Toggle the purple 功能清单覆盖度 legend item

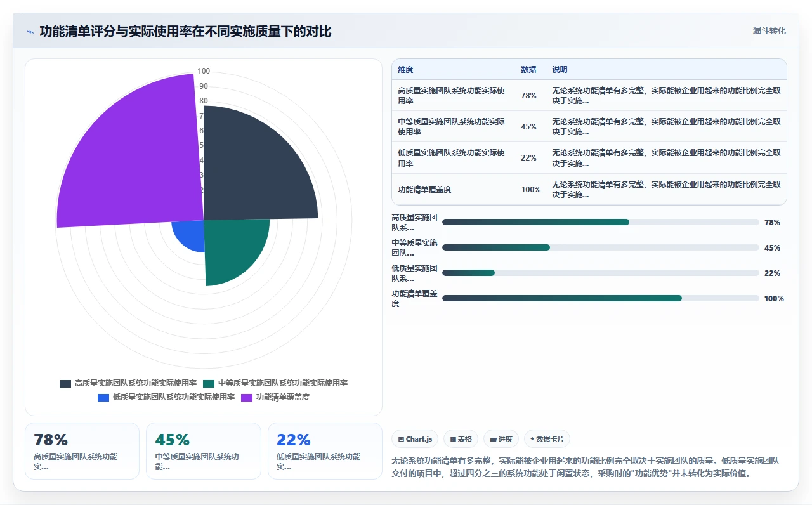pos(275,397)
